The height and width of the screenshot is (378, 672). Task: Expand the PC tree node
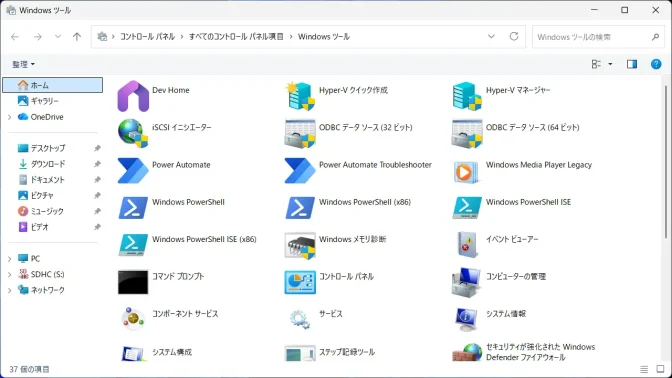click(9, 259)
